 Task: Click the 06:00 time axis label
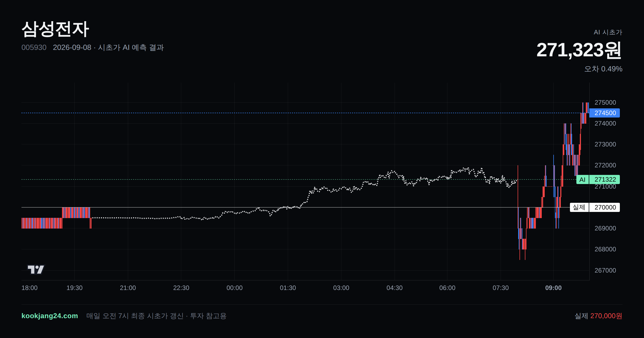pyautogui.click(x=447, y=288)
